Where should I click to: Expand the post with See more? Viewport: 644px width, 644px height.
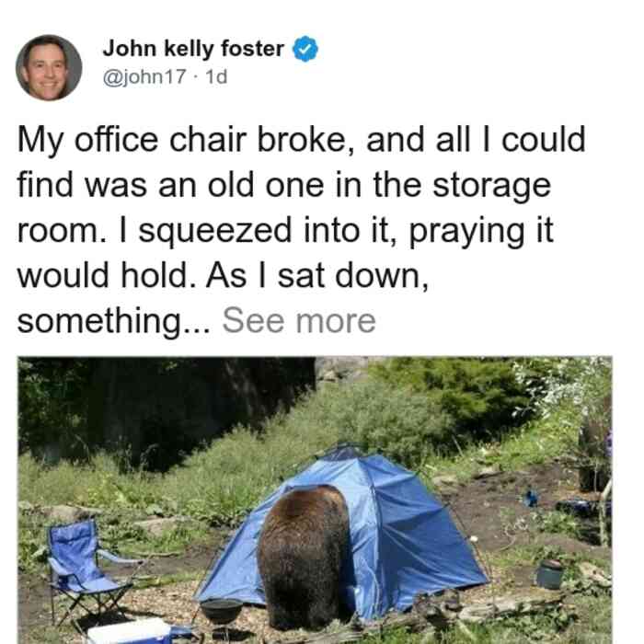point(299,320)
